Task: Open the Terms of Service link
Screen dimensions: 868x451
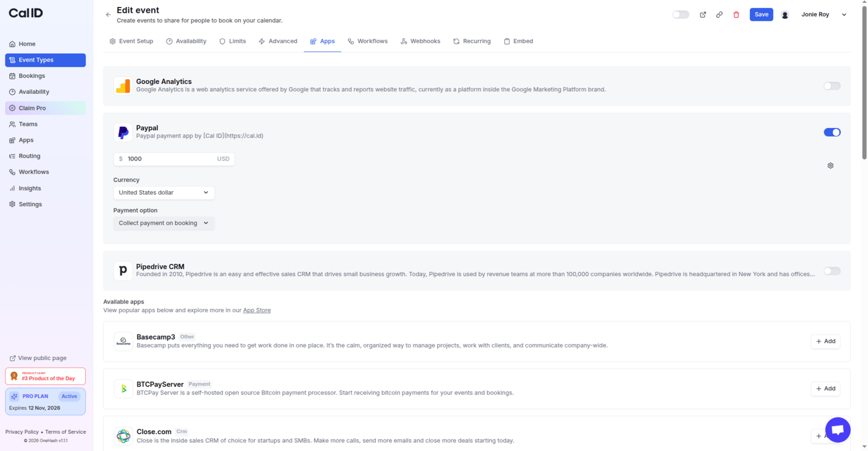Action: coord(66,432)
